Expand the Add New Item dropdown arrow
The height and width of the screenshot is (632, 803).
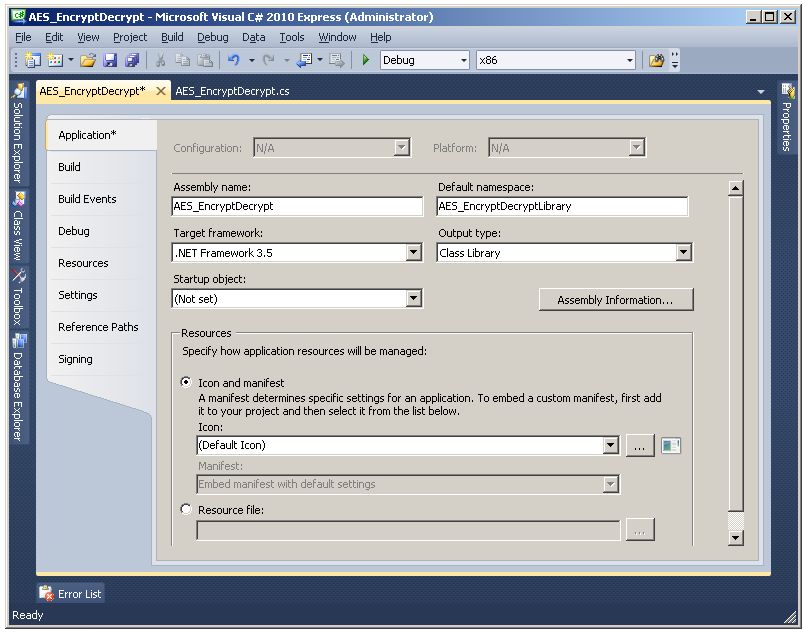click(71, 60)
